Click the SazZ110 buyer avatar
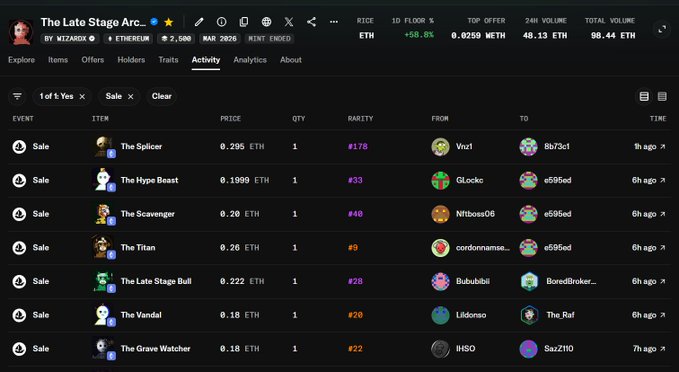 click(x=528, y=349)
